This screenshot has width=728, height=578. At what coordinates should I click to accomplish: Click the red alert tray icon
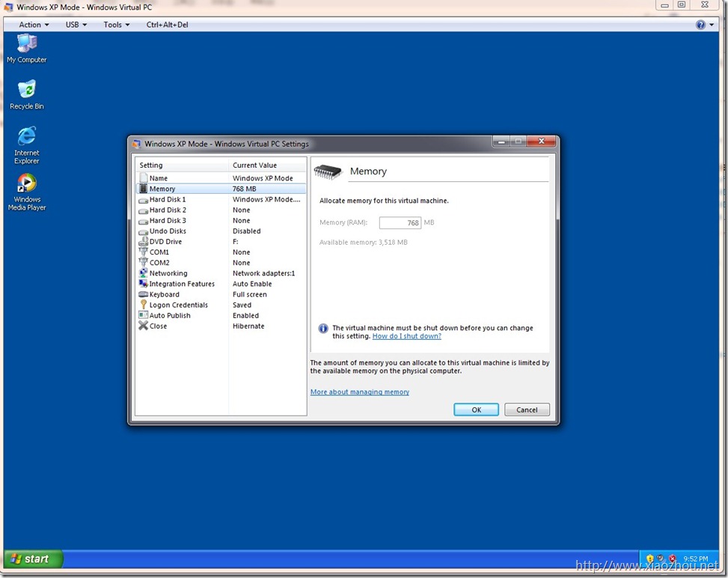[673, 559]
